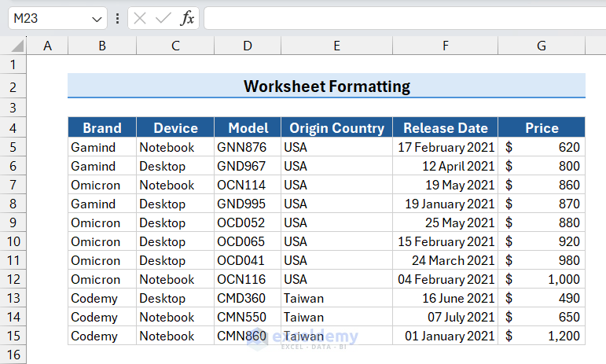Select cell with model CMD360
Screen dimensions: 606x364
(248, 298)
